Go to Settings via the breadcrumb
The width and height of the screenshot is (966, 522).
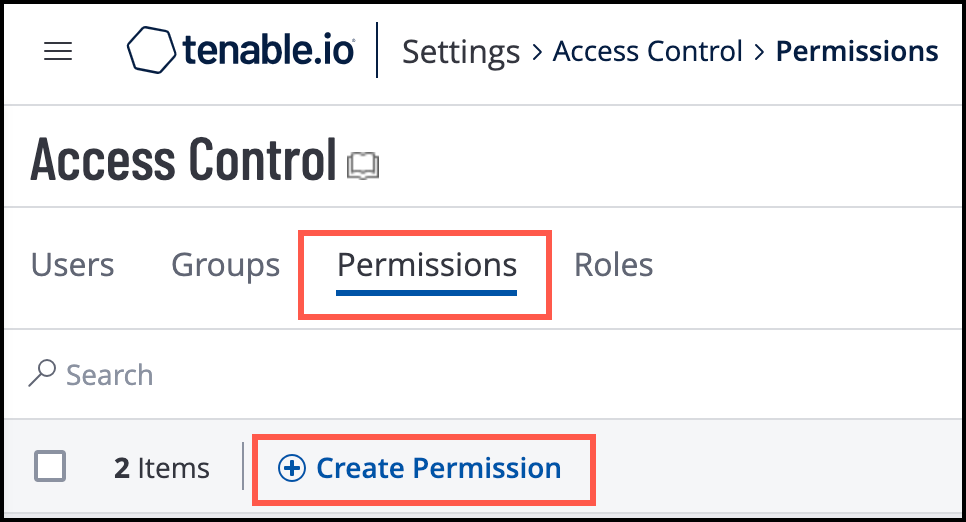tap(461, 51)
